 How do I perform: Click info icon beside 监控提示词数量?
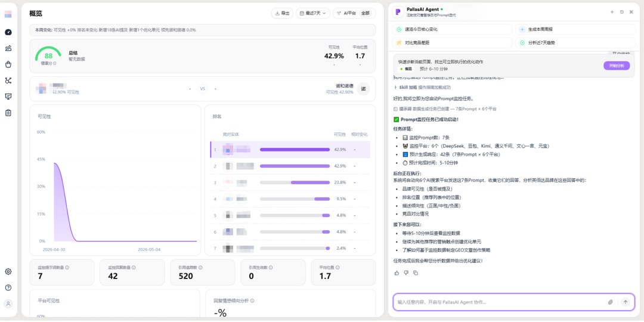click(x=67, y=267)
